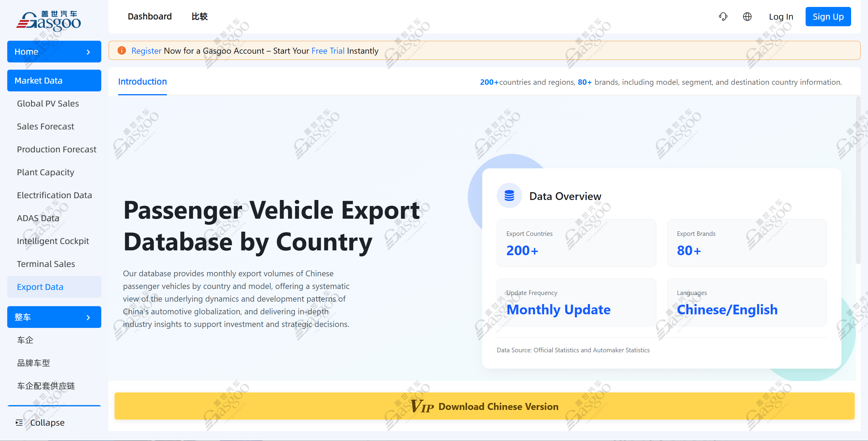868x441 pixels.
Task: Open the 比较 menu item
Action: (200, 17)
